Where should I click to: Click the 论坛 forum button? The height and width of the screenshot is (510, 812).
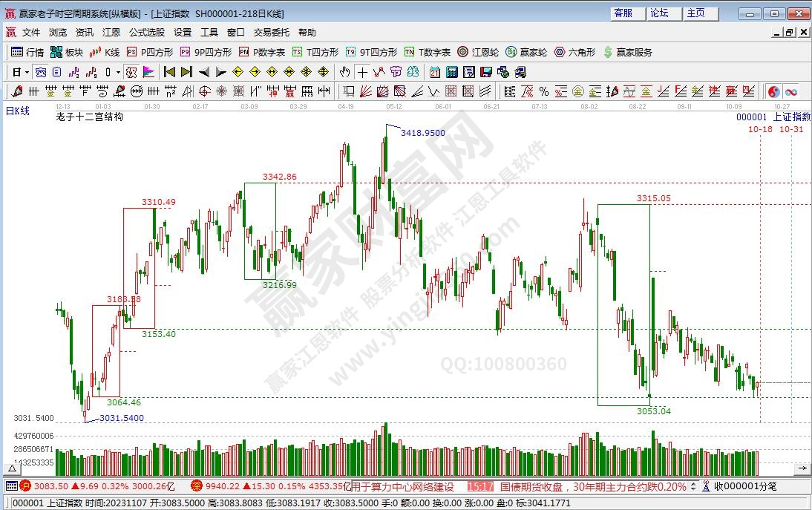658,13
